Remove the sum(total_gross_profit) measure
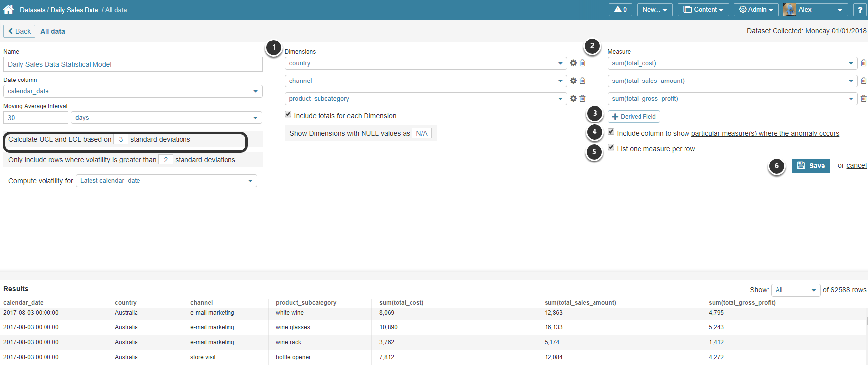868x365 pixels. pyautogui.click(x=863, y=99)
